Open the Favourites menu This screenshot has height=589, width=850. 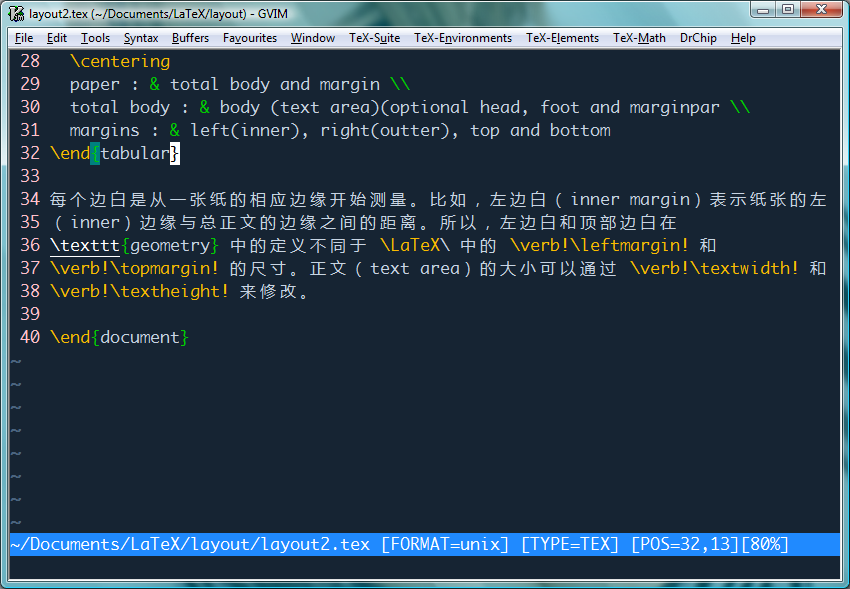(250, 38)
